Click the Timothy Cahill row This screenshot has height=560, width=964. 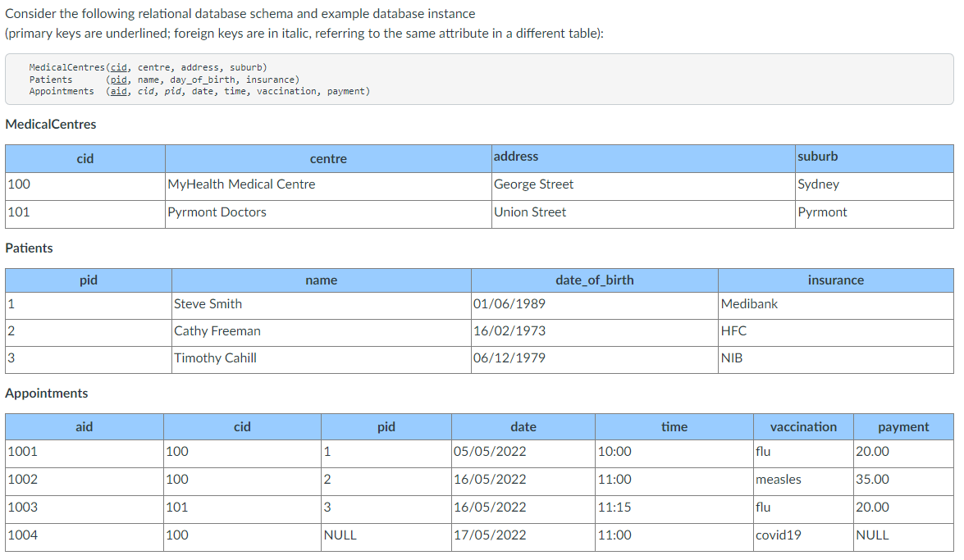click(x=213, y=357)
